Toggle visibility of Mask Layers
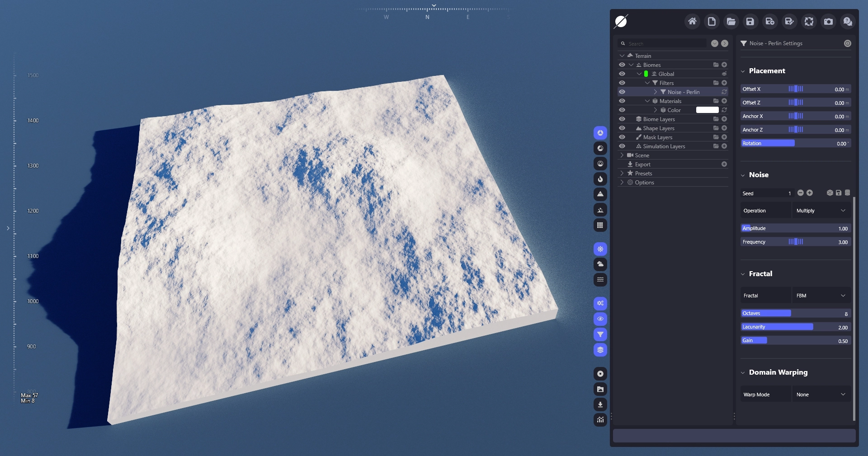The image size is (868, 456). pos(622,137)
